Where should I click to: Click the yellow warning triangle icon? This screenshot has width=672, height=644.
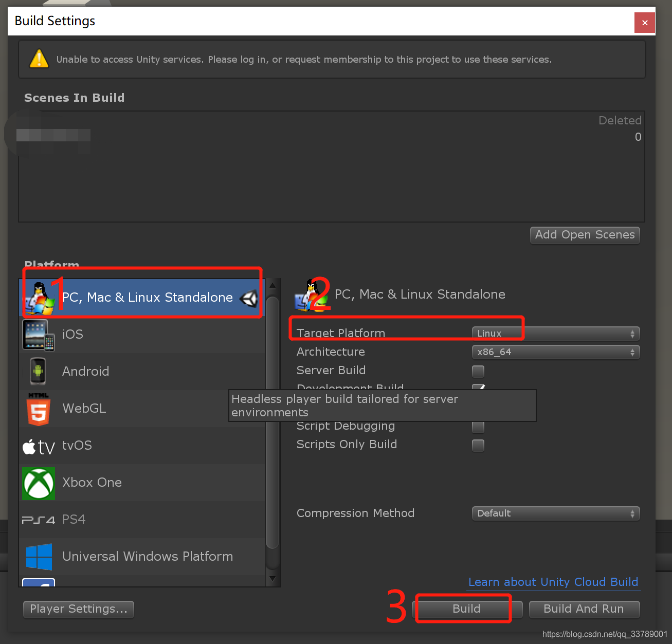39,59
